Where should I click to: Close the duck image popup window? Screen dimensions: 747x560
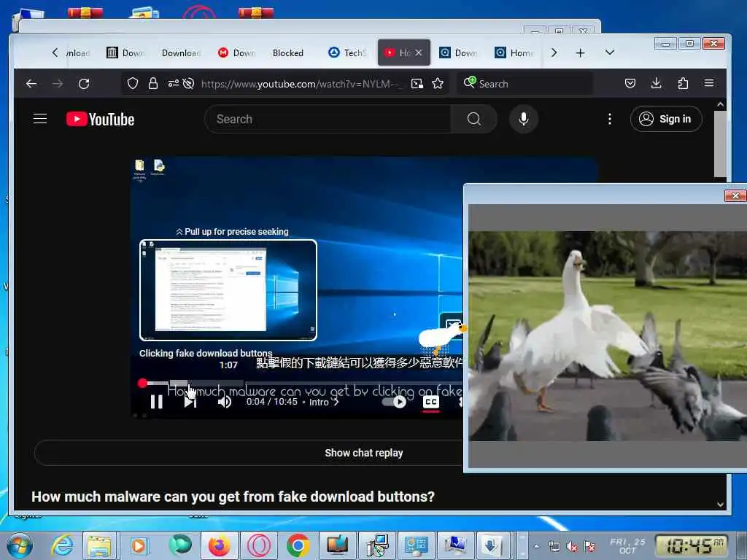735,195
